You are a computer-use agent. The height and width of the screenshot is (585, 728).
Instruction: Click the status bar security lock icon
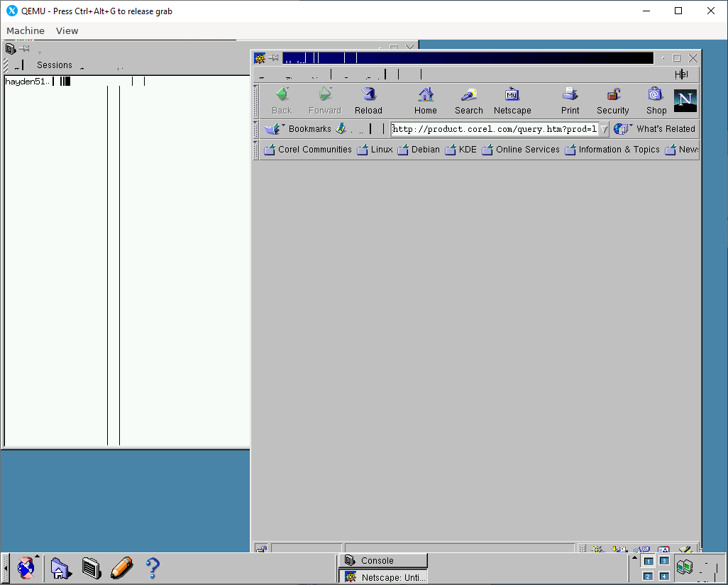pos(261,549)
